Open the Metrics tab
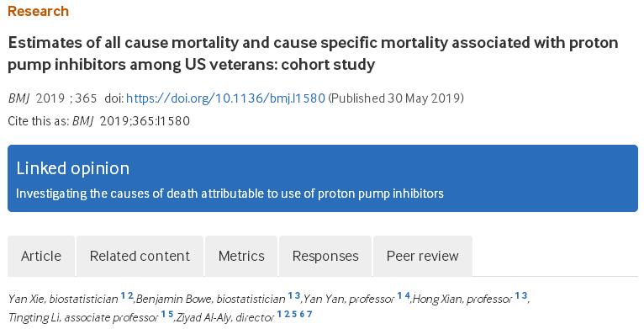 point(241,256)
